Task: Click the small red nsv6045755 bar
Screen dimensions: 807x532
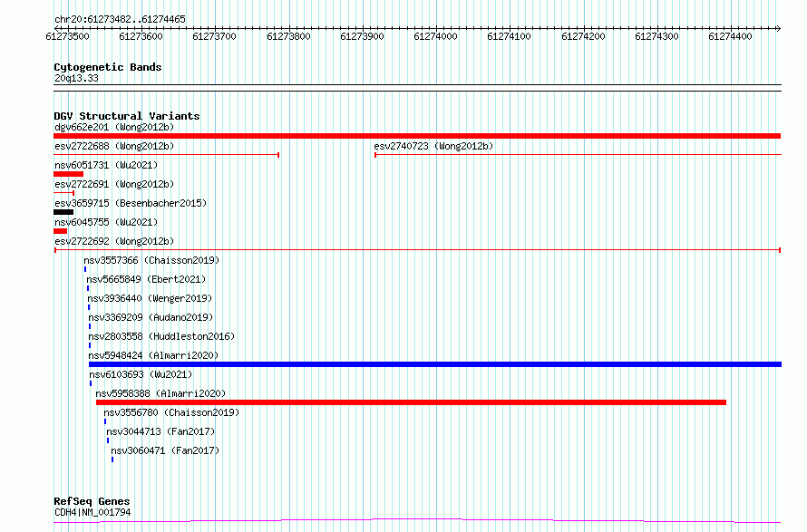Action: tap(60, 231)
